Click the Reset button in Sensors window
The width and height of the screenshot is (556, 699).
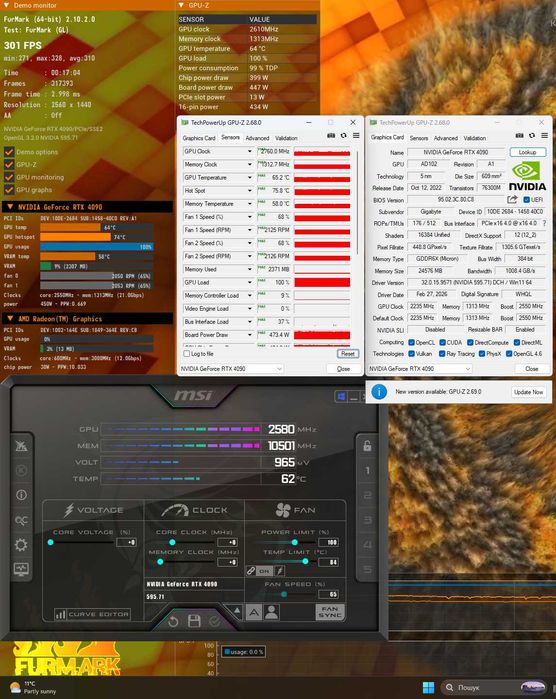coord(348,354)
